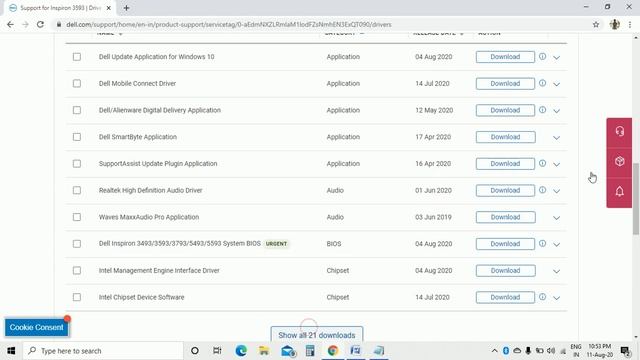Image resolution: width=640 pixels, height=360 pixels.
Task: Check Dell/Alienware Digital Delivery Application row
Action: pos(77,110)
